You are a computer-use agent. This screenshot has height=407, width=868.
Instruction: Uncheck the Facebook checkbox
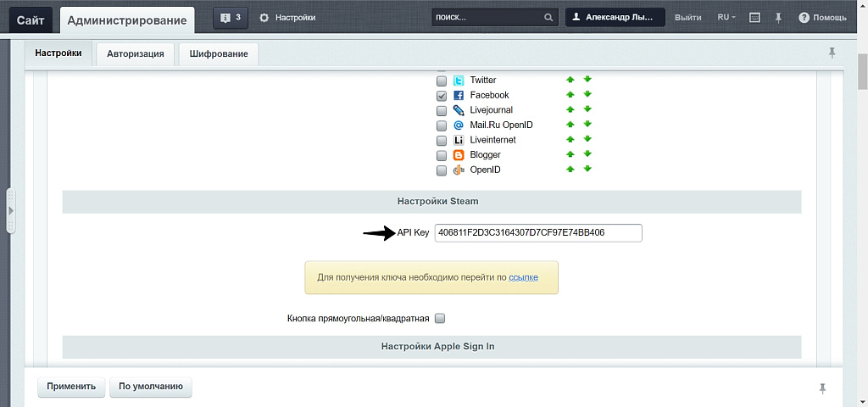442,96
